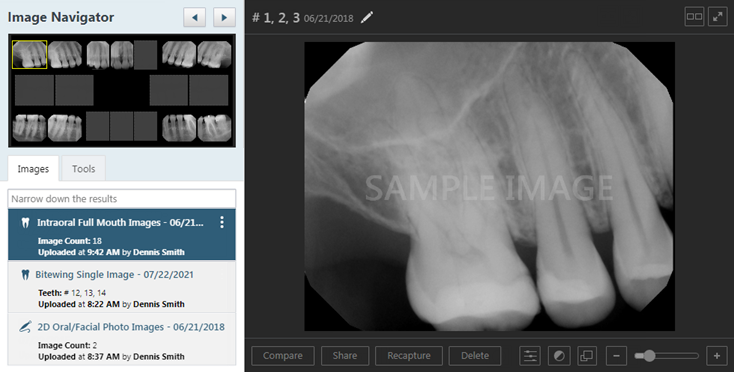Screen dimensions: 734x372
Task: Click the plus zoom in button
Action: click(717, 356)
